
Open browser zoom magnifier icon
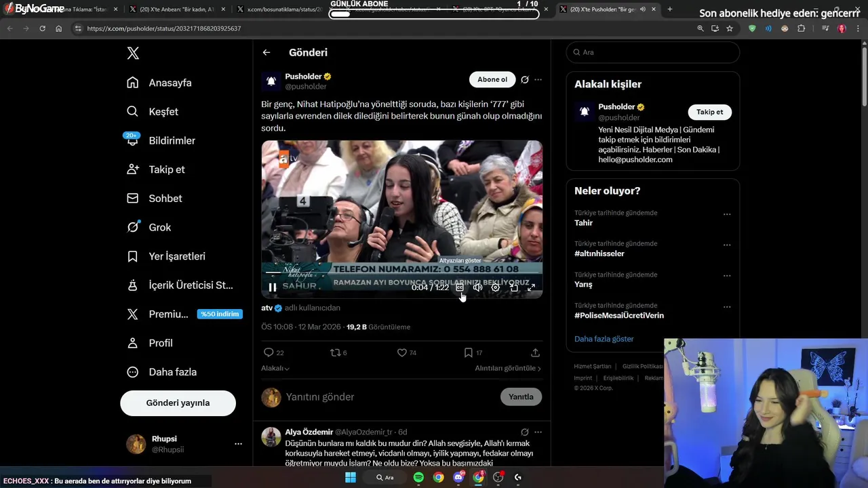point(701,28)
